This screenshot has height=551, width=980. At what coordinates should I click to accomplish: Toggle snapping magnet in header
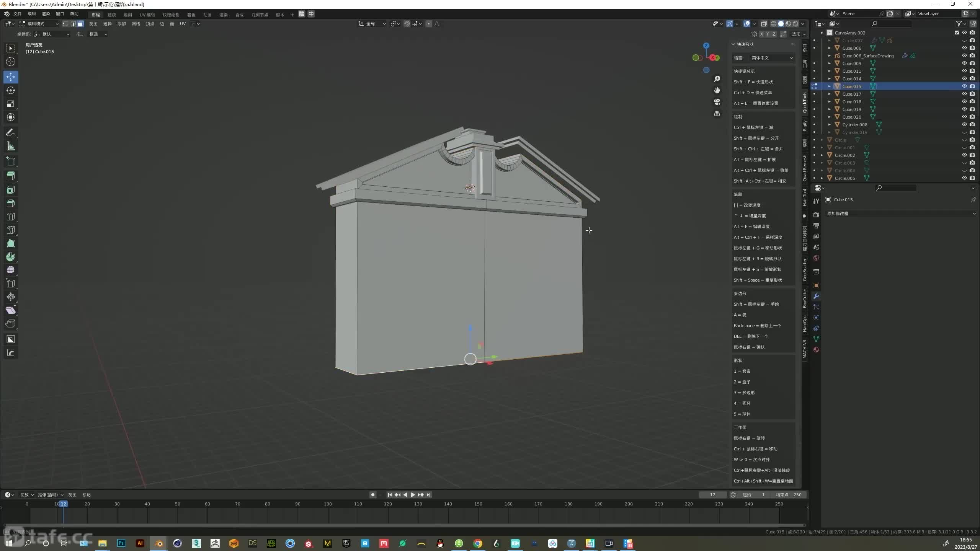coord(407,24)
